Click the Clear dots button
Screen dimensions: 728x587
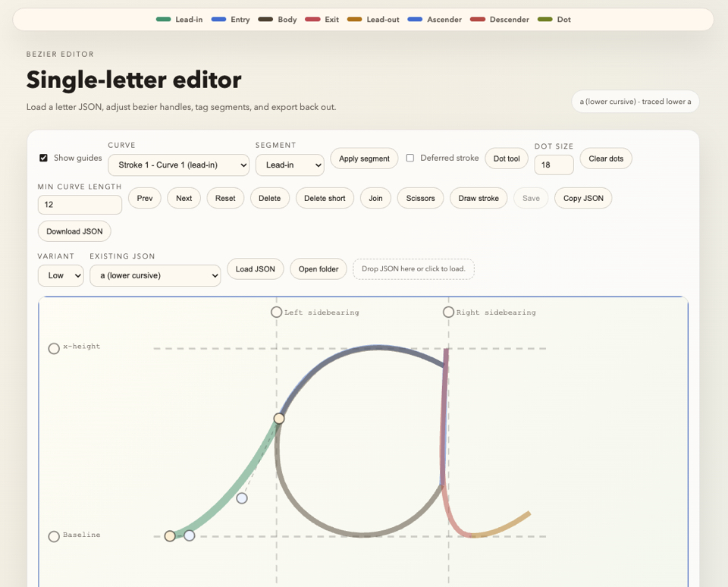[606, 159]
